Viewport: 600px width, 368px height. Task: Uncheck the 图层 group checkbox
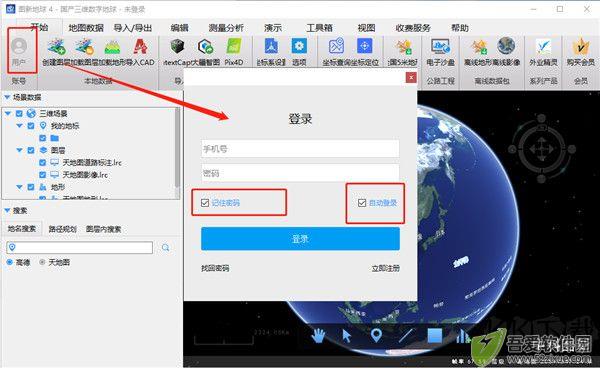[x=31, y=150]
